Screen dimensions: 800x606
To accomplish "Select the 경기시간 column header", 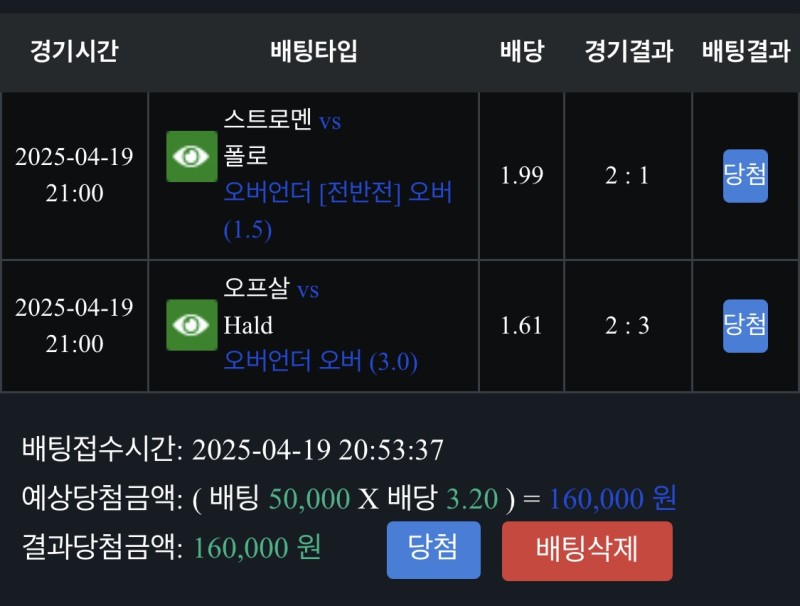I will coord(74,52).
